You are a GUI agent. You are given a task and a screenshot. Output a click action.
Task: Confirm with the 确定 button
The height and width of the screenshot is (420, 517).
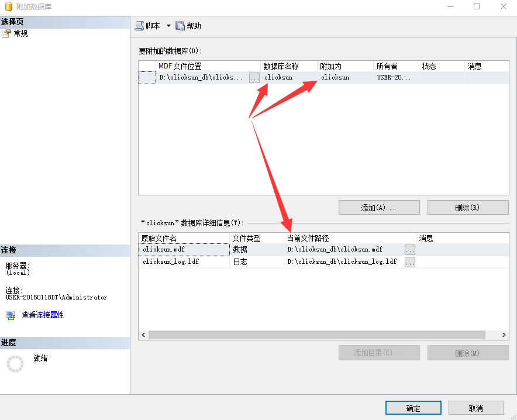click(413, 408)
